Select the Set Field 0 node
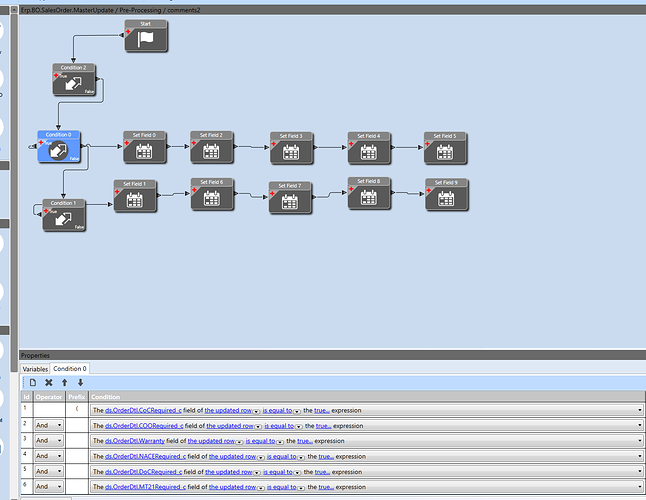The width and height of the screenshot is (646, 500). (x=145, y=147)
